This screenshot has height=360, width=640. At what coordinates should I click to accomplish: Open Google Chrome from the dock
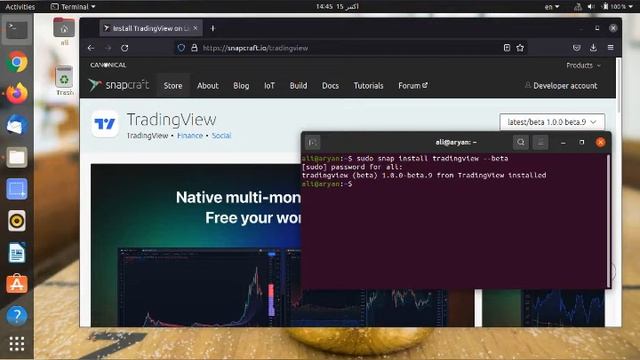coord(17,62)
